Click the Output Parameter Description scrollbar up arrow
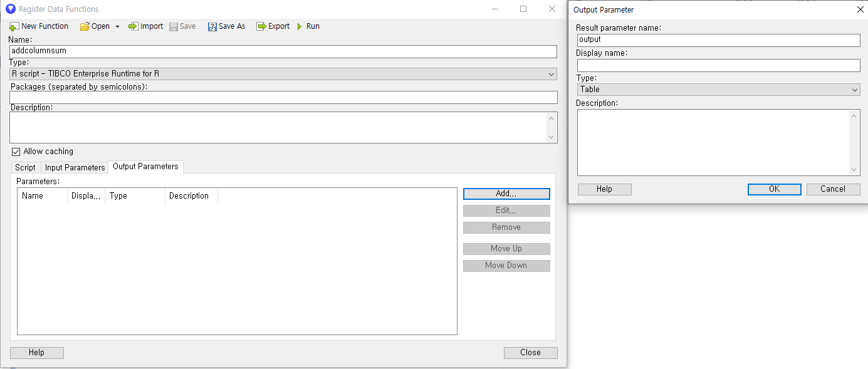868x369 pixels. pos(855,116)
